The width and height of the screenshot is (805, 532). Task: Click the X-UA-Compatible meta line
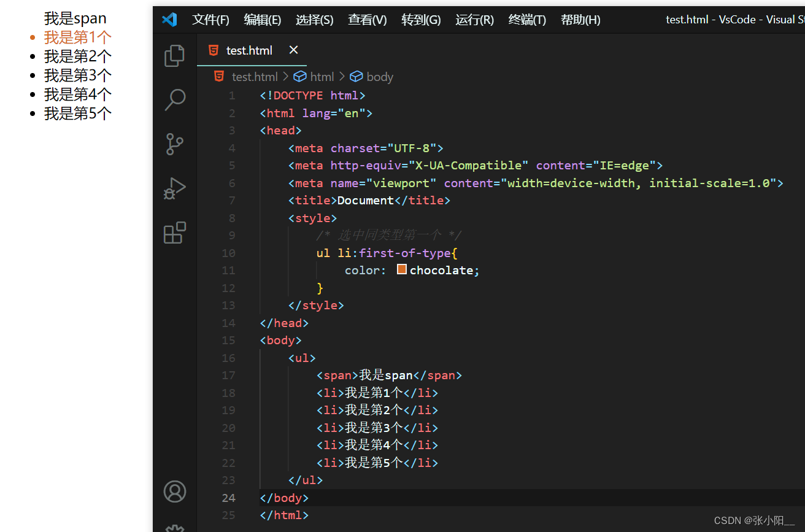(x=476, y=165)
